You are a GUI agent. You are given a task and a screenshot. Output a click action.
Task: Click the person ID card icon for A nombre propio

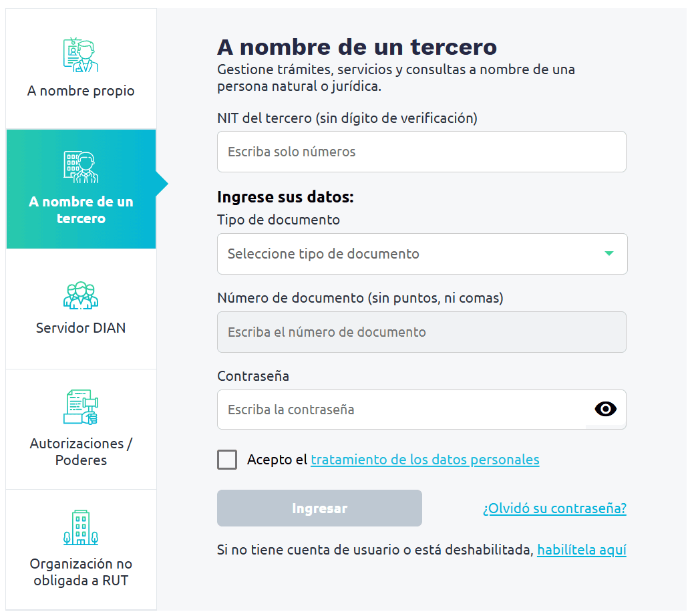coord(81,56)
